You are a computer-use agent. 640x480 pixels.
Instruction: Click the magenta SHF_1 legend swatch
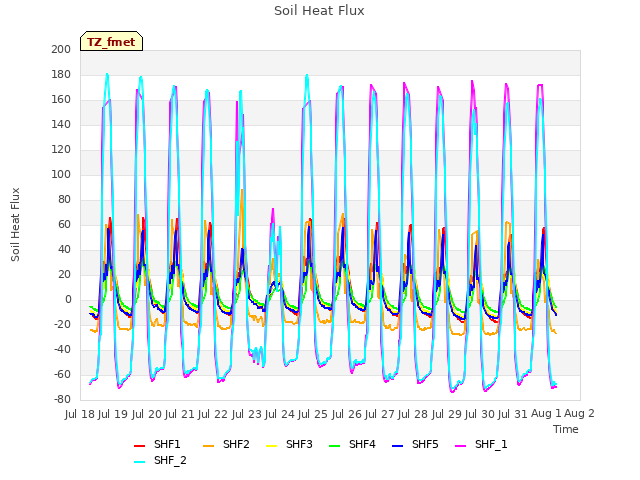tap(460, 446)
